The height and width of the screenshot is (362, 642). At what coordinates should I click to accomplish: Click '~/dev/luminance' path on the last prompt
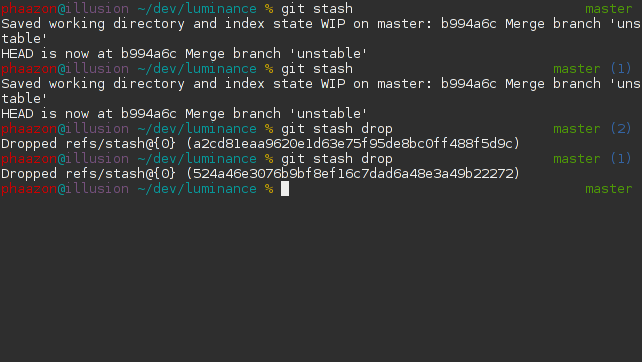click(197, 189)
